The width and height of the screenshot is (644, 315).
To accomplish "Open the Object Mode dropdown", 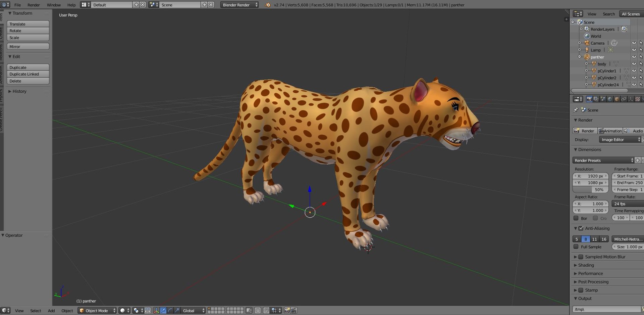I will tap(97, 311).
